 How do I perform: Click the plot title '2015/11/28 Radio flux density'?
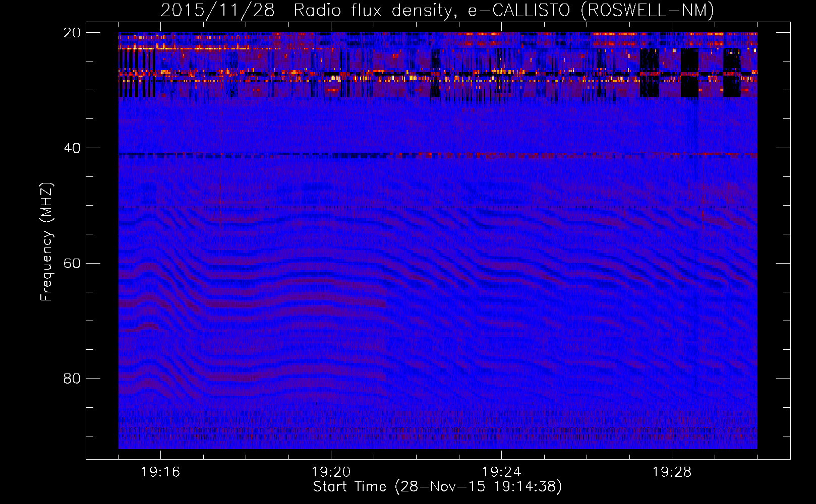point(437,10)
